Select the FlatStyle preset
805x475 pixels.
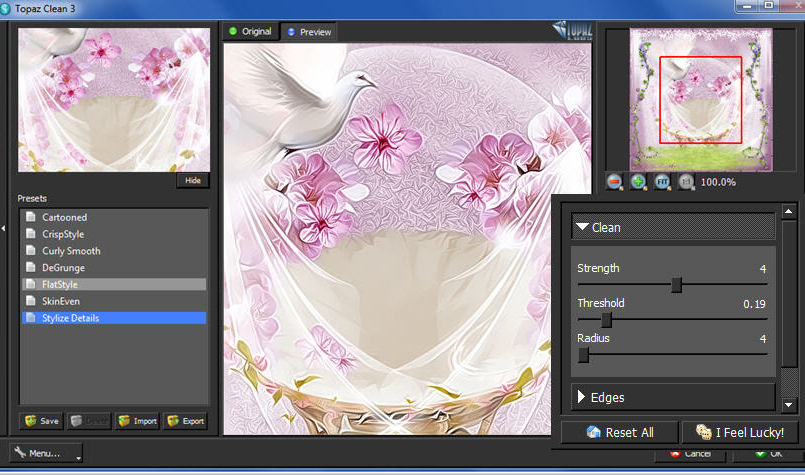click(x=114, y=284)
